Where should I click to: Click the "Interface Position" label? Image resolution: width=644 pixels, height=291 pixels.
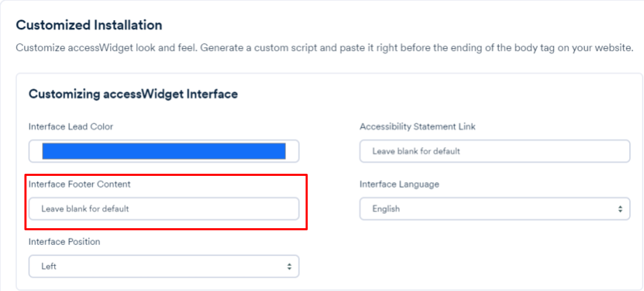click(x=64, y=241)
